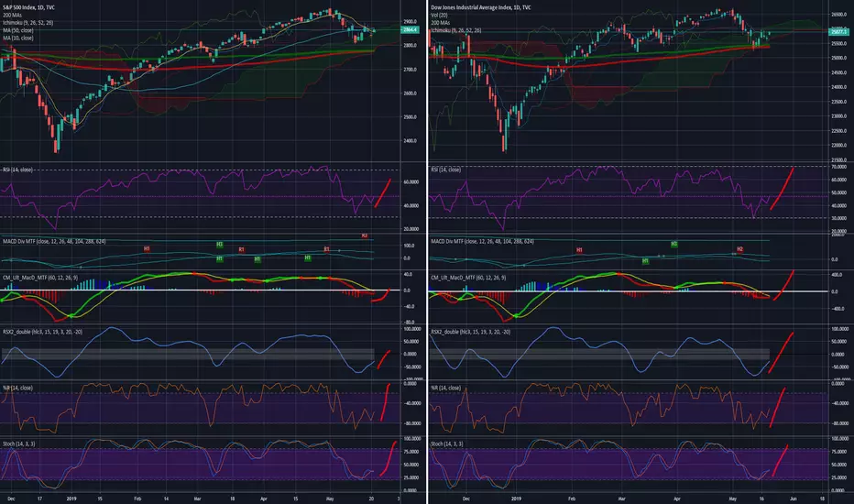Click the Jun date on Dow time axis
Viewport: 854px width, 504px height.
pyautogui.click(x=793, y=499)
